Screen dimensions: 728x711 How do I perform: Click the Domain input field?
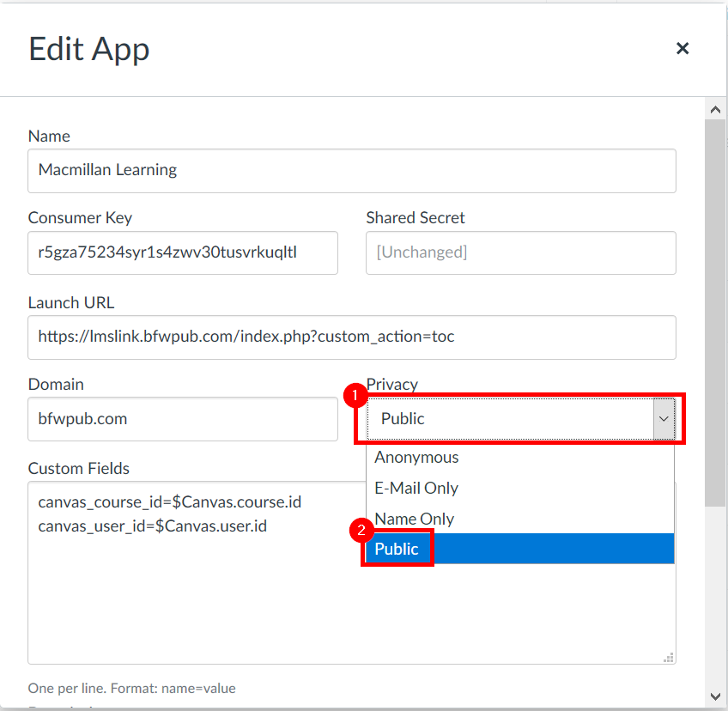183,419
